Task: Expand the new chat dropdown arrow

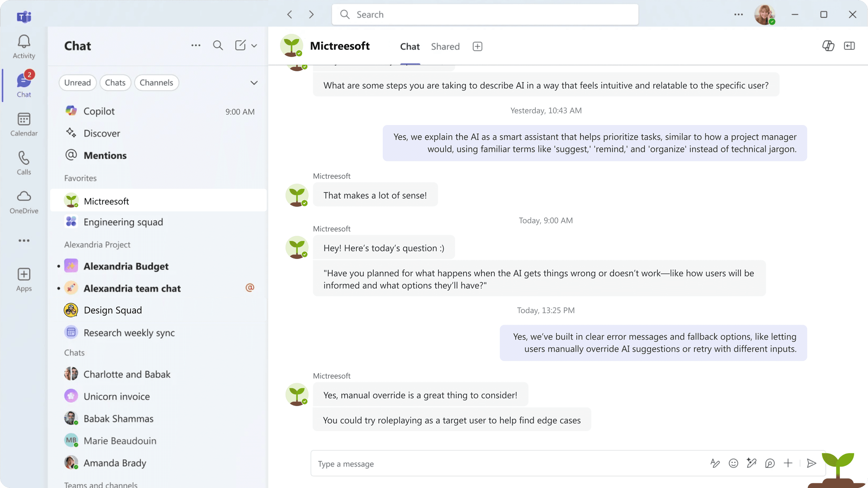Action: tap(254, 46)
